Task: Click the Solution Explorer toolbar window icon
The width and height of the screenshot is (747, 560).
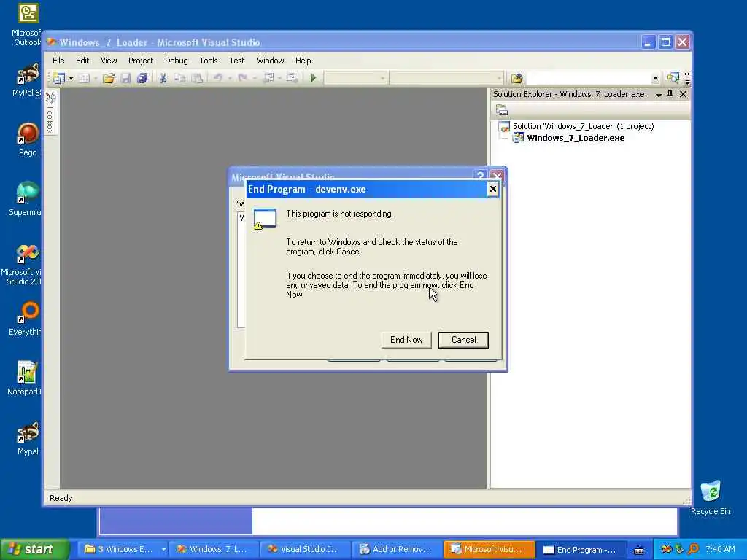Action: point(673,77)
